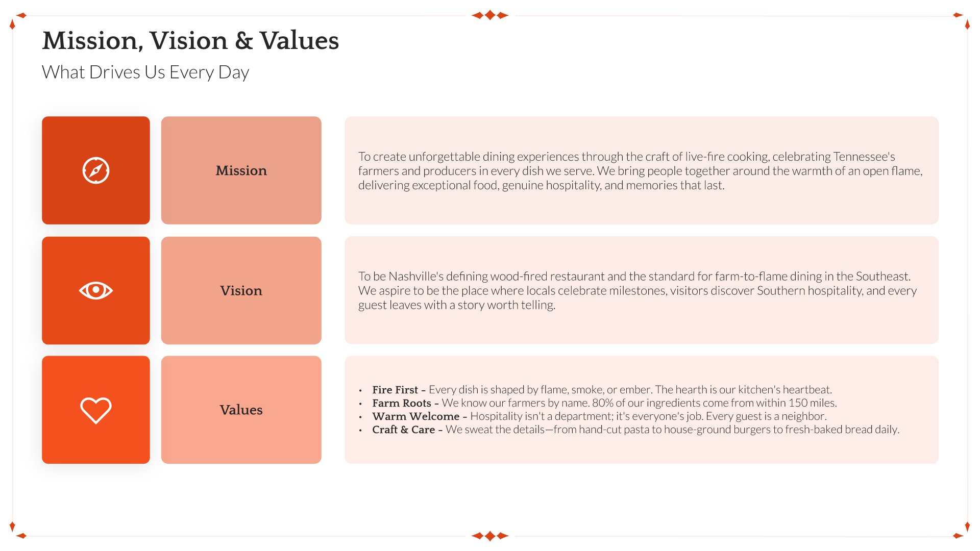Click the bottom-left corner diamond ornament
The height and width of the screenshot is (551, 980).
tap(16, 531)
